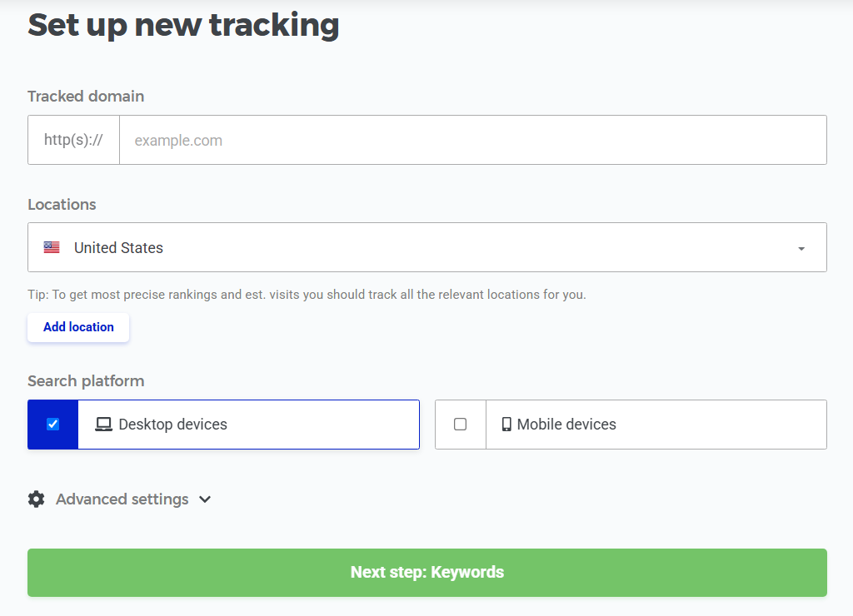Select the Mobile devices label text
The width and height of the screenshot is (853, 616).
point(566,424)
